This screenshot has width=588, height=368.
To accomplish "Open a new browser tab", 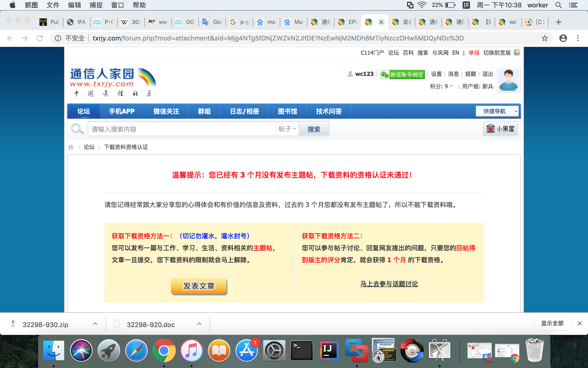I will [x=558, y=22].
